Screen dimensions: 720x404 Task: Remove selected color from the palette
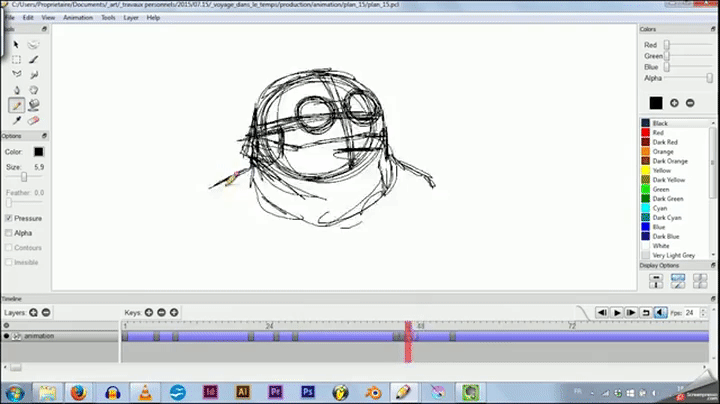(690, 103)
